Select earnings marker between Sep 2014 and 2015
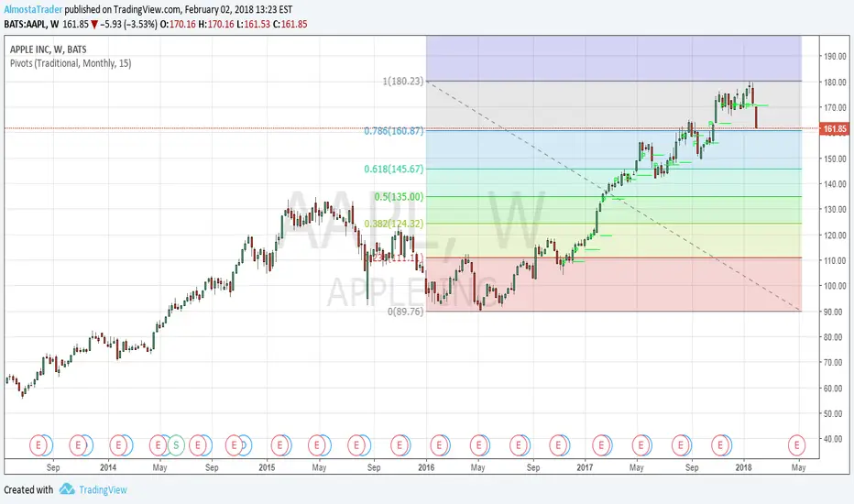Image resolution: width=854 pixels, height=504 pixels. [x=235, y=445]
